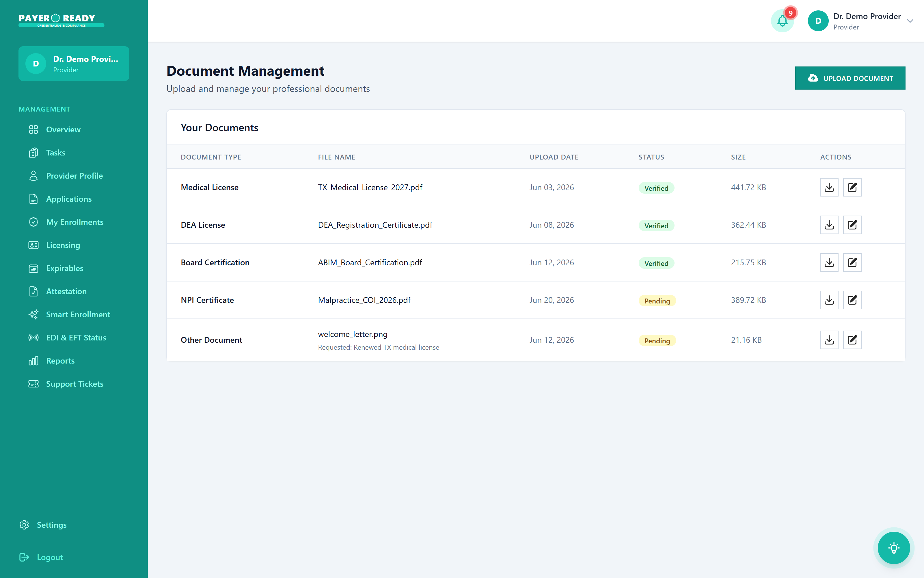Click the Reports bar chart icon
924x578 pixels.
[x=33, y=361]
